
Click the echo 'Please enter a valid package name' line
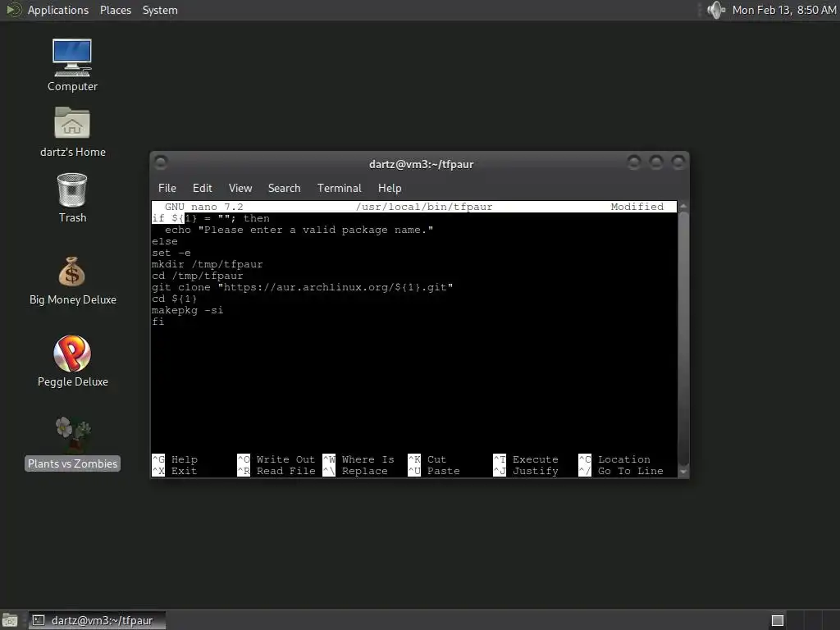point(299,230)
